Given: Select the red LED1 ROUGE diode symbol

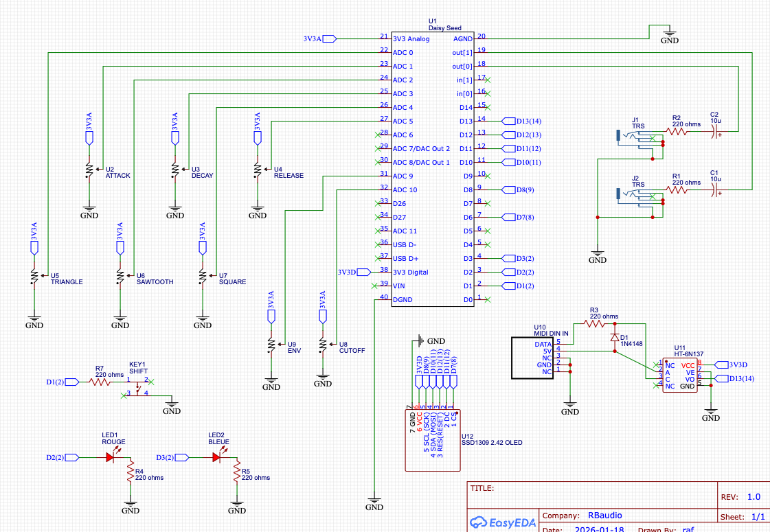Looking at the screenshot, I should [x=110, y=458].
